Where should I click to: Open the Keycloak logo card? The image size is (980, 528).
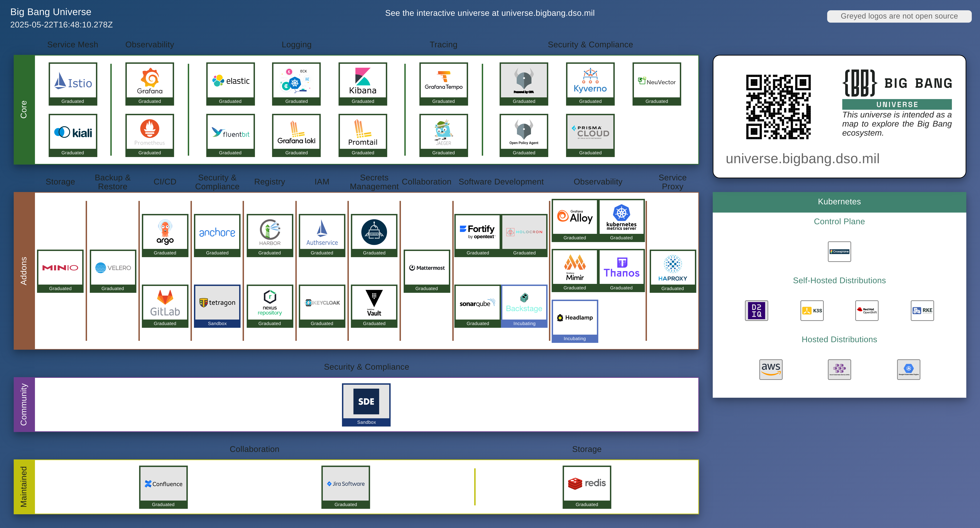(x=322, y=306)
